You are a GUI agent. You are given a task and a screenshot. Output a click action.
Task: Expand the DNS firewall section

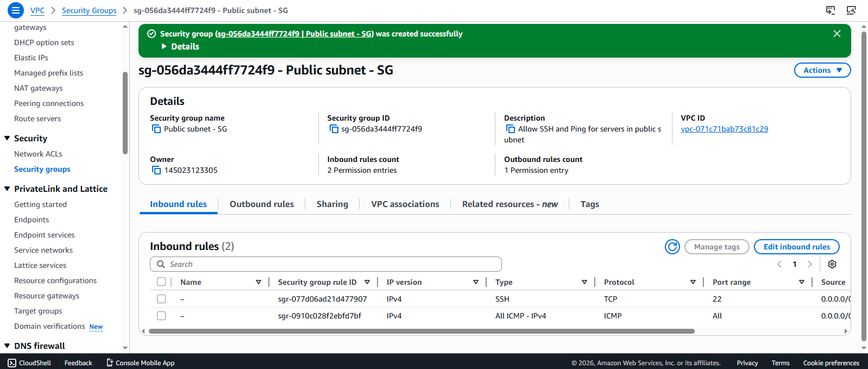[x=7, y=346]
